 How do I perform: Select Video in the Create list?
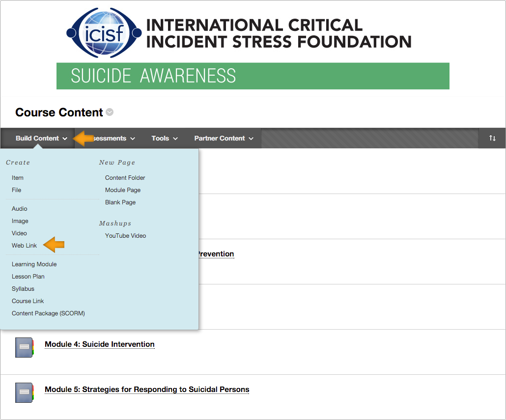[19, 233]
